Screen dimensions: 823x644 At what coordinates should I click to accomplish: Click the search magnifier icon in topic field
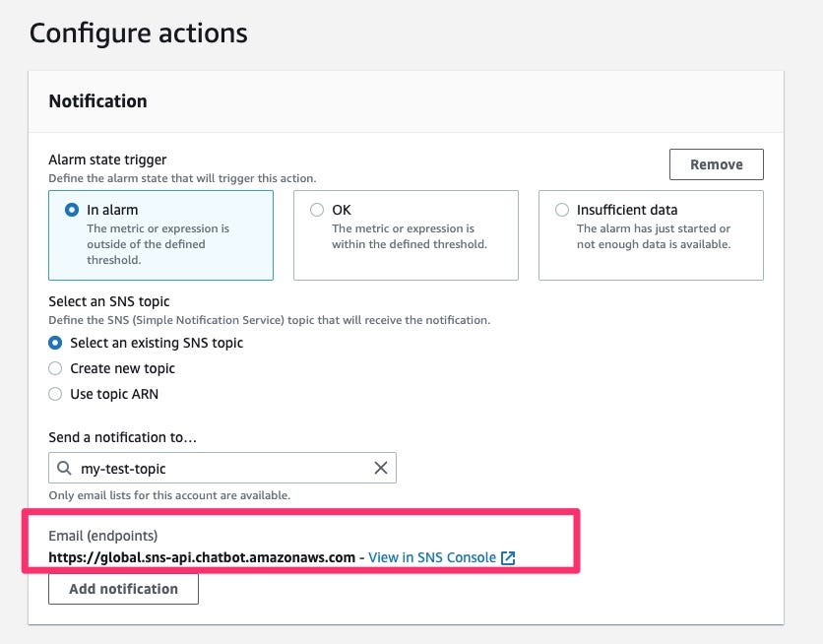coord(64,469)
